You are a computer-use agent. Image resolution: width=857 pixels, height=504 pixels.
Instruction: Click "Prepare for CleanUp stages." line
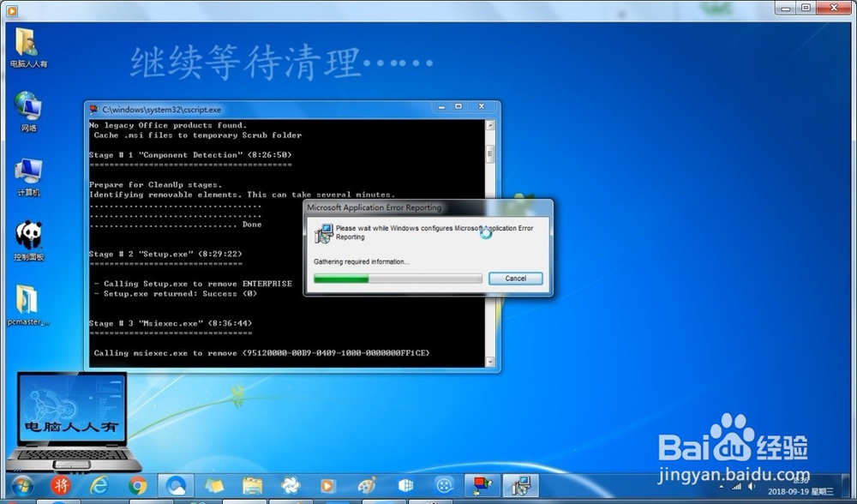155,185
